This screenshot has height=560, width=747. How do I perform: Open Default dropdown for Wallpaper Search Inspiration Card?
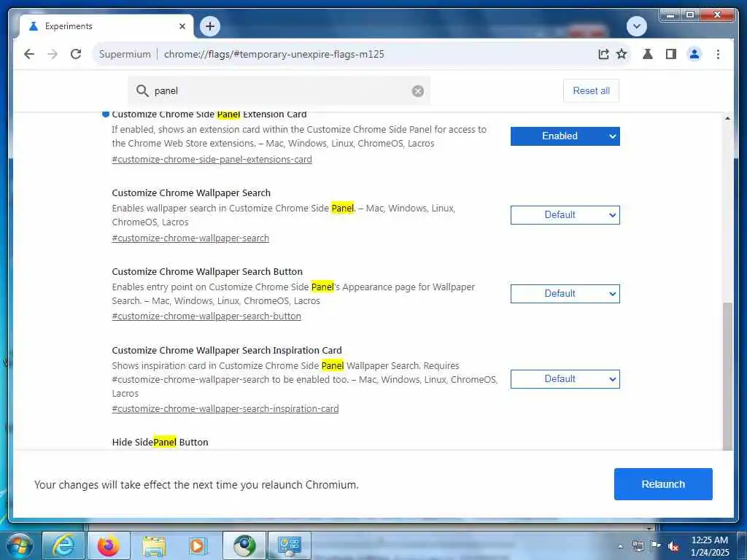(565, 379)
